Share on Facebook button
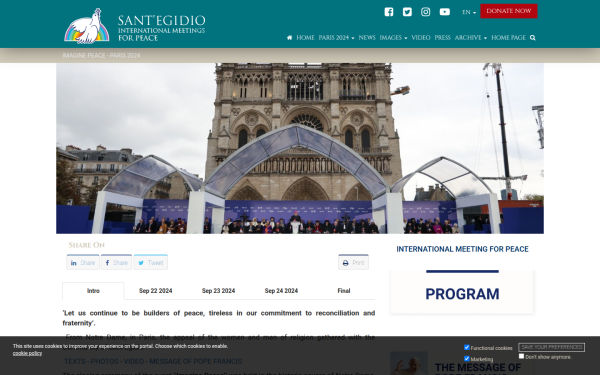Screen dimensions: 600x375 (x=116, y=262)
